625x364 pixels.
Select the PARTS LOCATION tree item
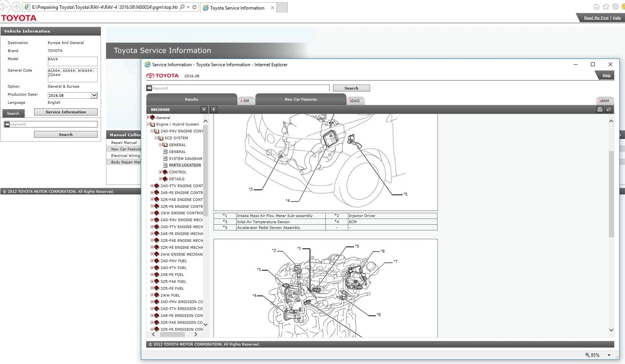(185, 165)
